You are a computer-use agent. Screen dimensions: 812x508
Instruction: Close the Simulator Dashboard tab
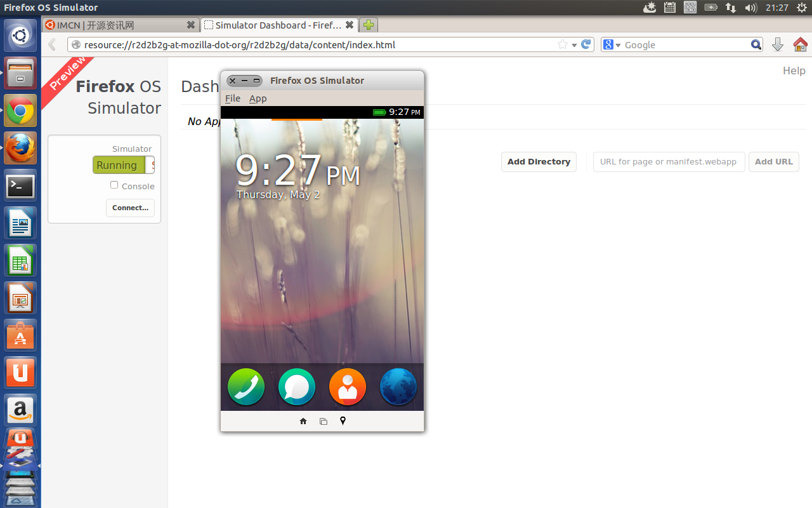coord(350,25)
